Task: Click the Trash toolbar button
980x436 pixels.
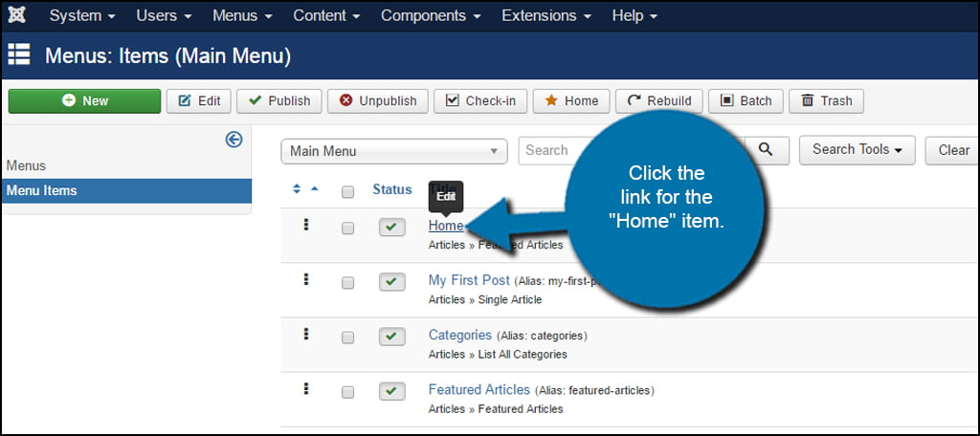Action: (826, 101)
